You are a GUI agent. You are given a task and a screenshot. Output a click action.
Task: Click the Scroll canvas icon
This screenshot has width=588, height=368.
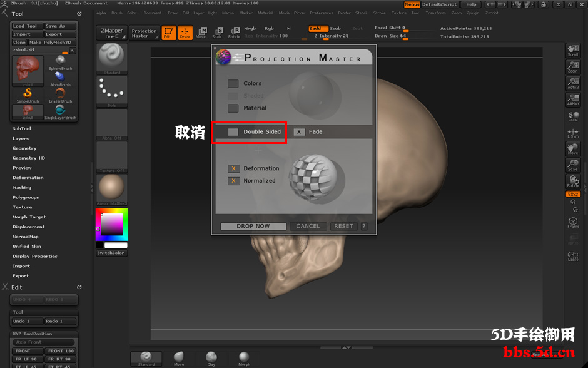click(573, 51)
